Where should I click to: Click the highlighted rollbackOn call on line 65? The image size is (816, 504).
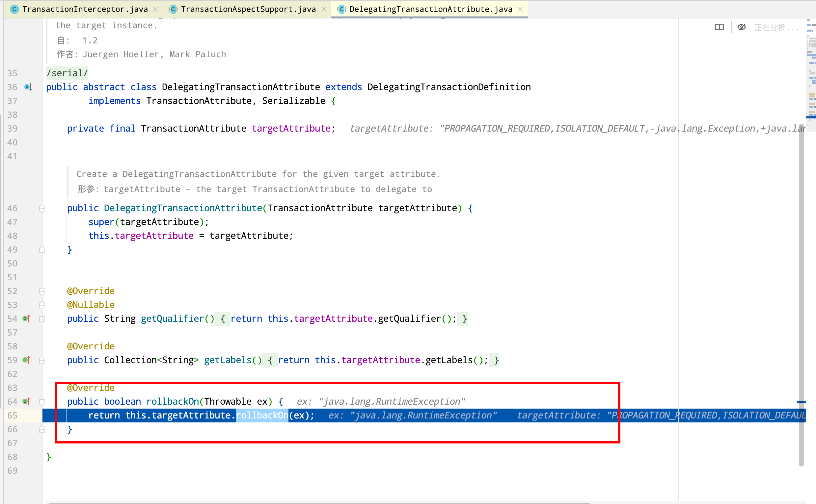262,415
